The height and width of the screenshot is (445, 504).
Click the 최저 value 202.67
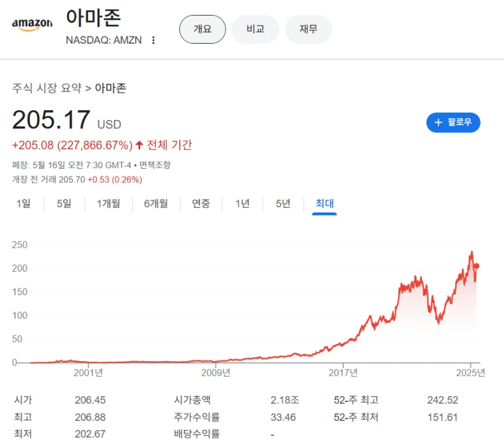[x=90, y=434]
